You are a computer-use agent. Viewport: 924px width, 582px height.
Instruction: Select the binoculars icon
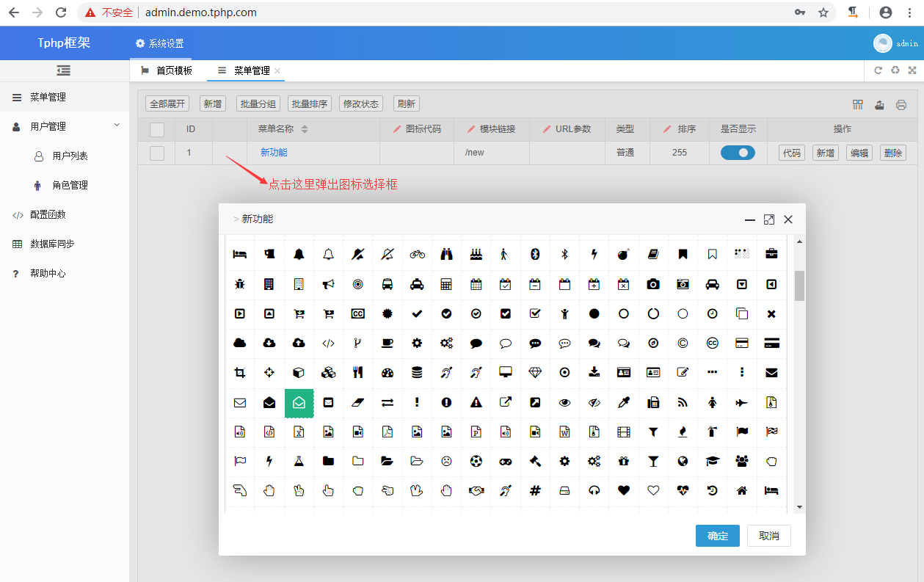[x=446, y=254]
